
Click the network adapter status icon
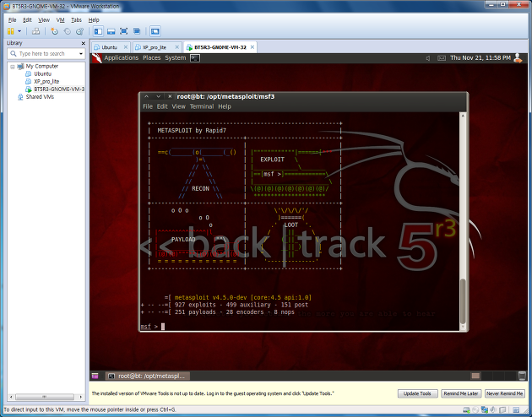coord(485,410)
